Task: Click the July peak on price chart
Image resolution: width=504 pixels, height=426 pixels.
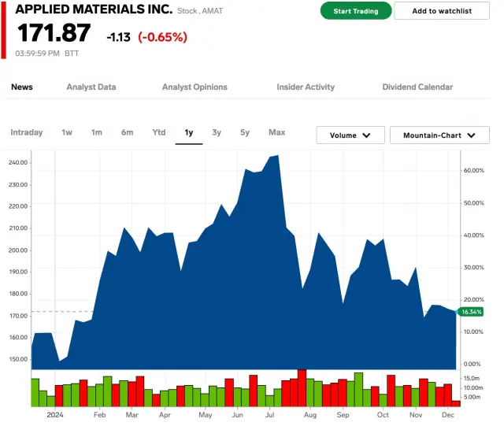Action: 277,157
